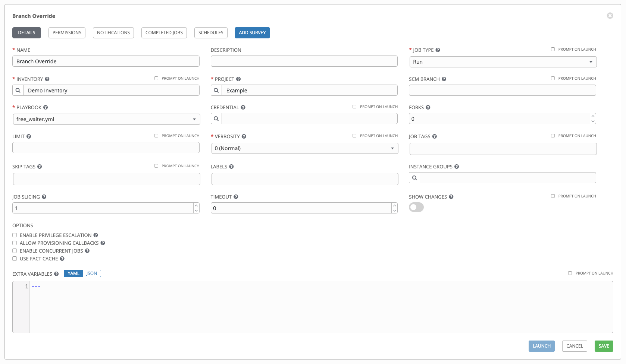This screenshot has height=364, width=626.
Task: Open Instance Groups lookup search icon
Action: 414,178
